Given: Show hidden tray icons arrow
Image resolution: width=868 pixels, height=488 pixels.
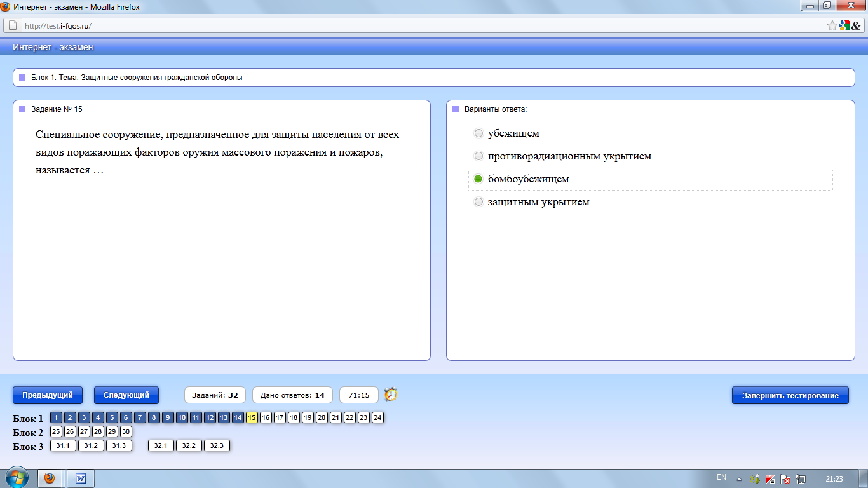Looking at the screenshot, I should [739, 478].
